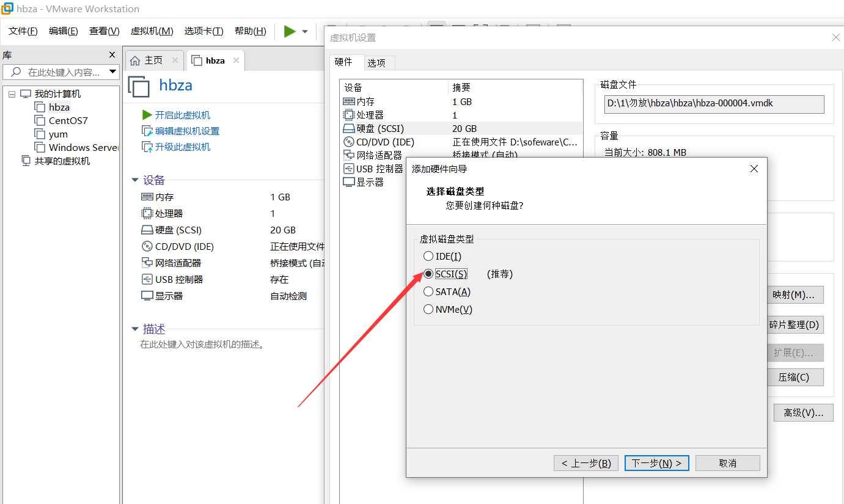
Task: Open the 虚拟机(M) menu
Action: (x=152, y=31)
